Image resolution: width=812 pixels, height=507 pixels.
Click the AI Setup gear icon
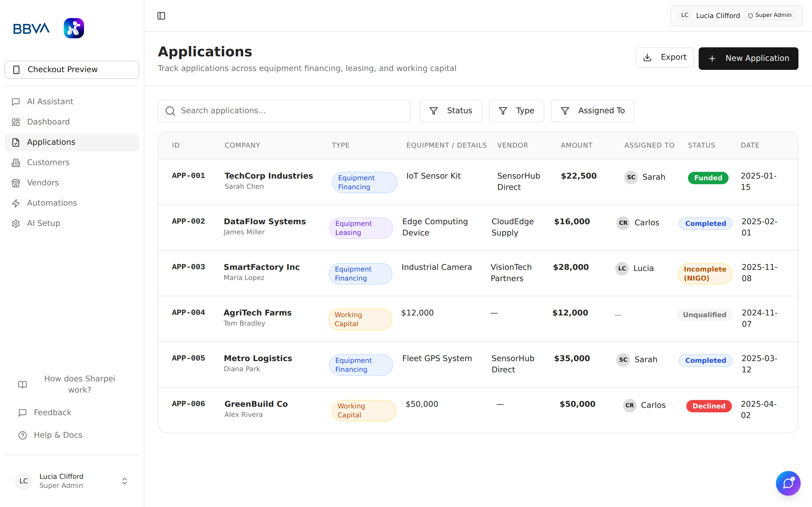16,223
